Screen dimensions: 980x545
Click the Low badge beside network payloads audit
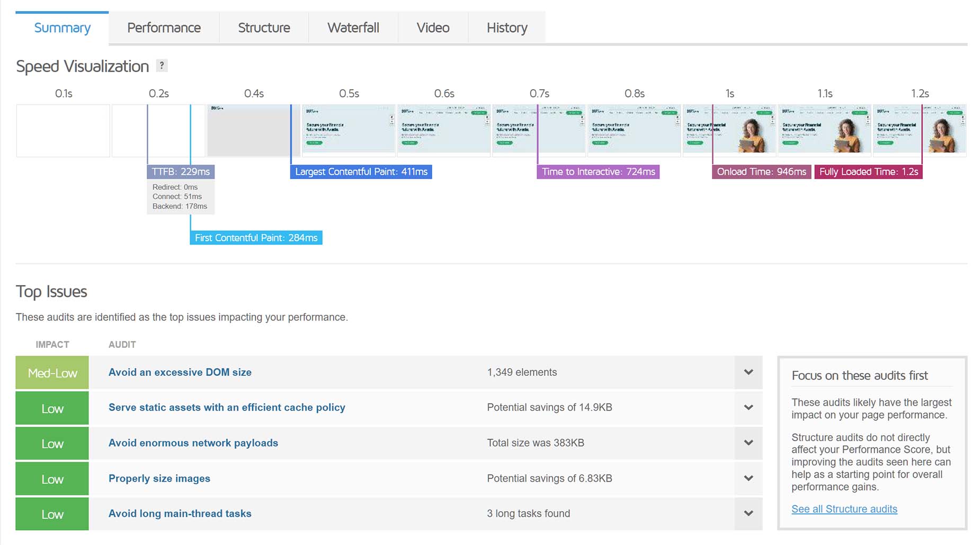tap(52, 443)
